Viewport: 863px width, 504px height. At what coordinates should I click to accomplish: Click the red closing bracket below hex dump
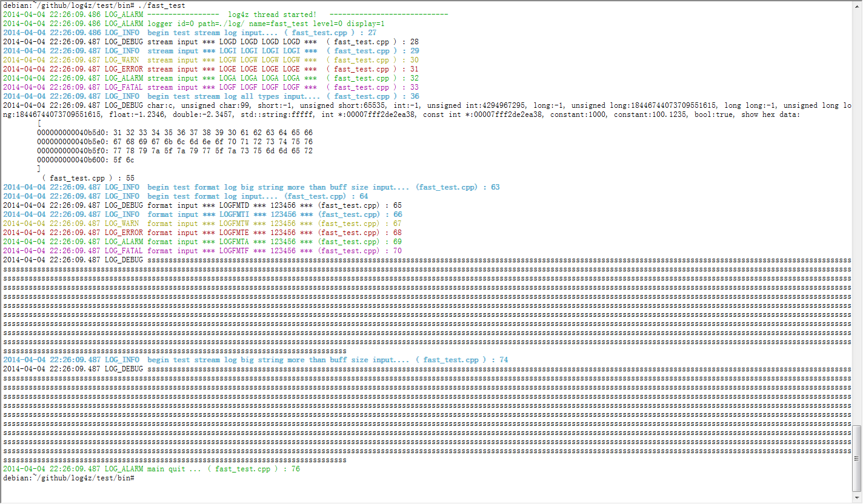tap(39, 169)
